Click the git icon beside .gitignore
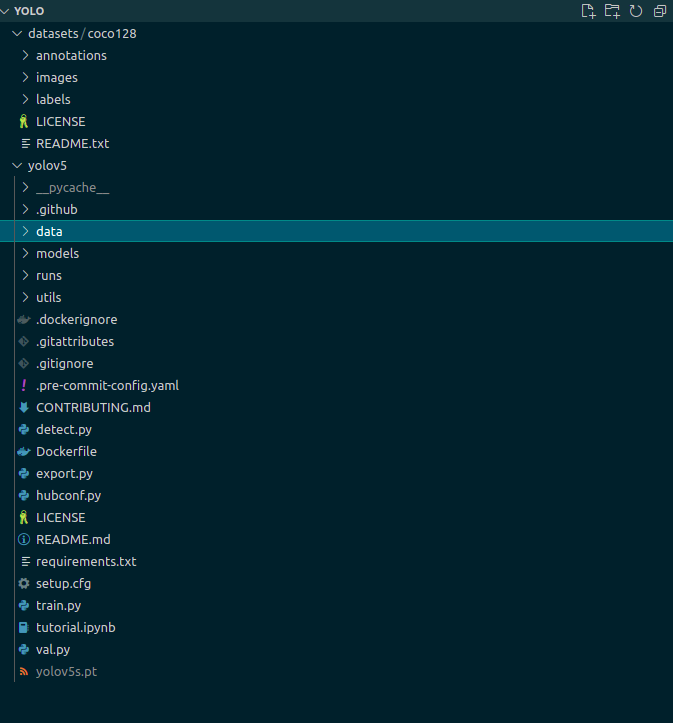This screenshot has height=723, width=673. (24, 363)
